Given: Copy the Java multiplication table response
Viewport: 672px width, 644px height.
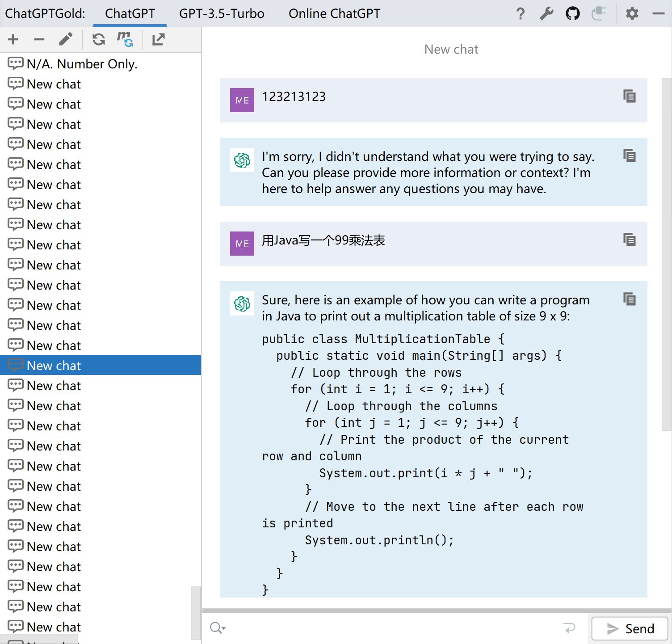Looking at the screenshot, I should click(x=630, y=299).
